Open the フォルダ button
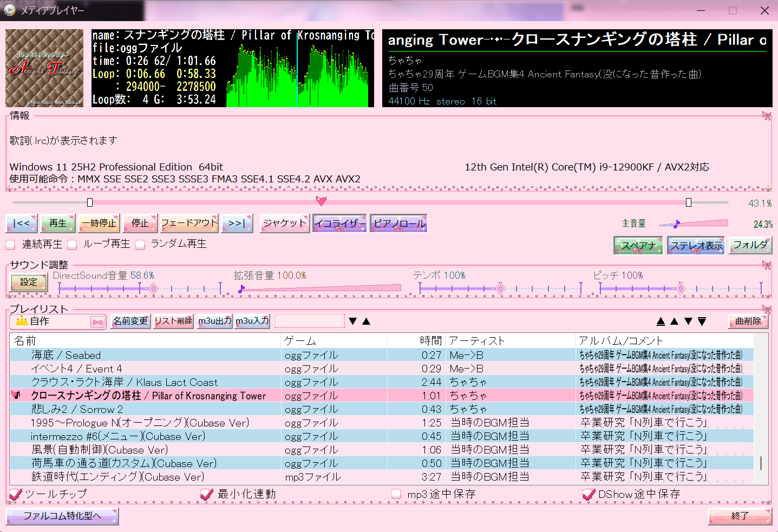This screenshot has width=778, height=532. tap(750, 245)
